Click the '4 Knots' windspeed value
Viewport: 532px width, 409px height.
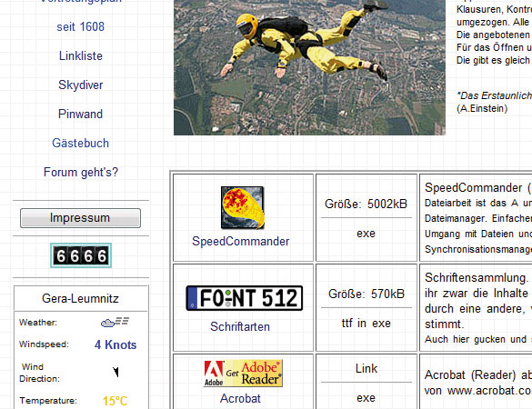coord(115,344)
